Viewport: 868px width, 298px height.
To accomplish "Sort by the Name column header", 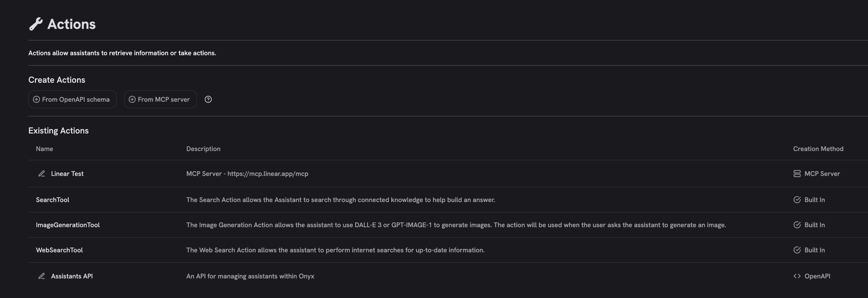I will (x=44, y=148).
